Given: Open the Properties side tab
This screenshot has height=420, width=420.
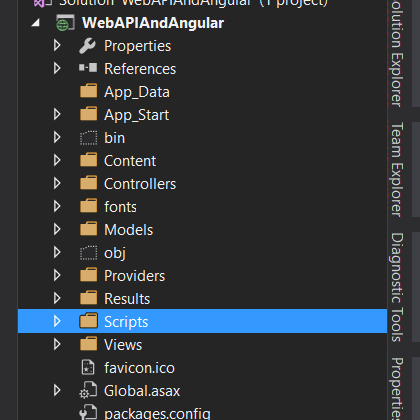Looking at the screenshot, I should pyautogui.click(x=397, y=388).
